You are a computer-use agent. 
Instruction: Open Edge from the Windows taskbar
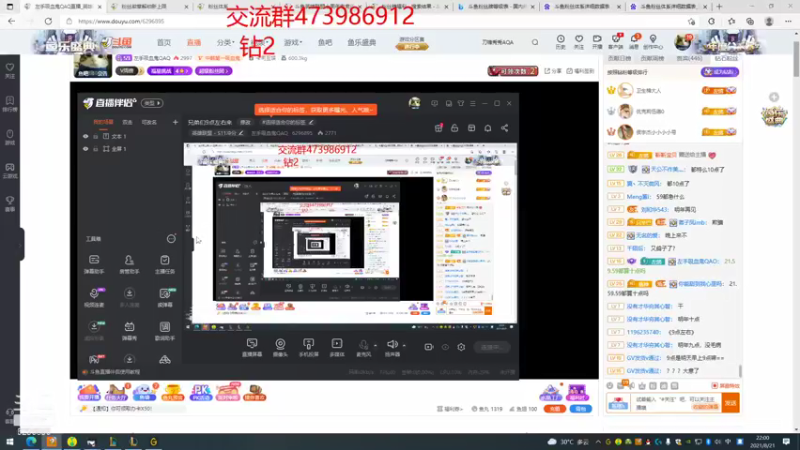pos(31,442)
